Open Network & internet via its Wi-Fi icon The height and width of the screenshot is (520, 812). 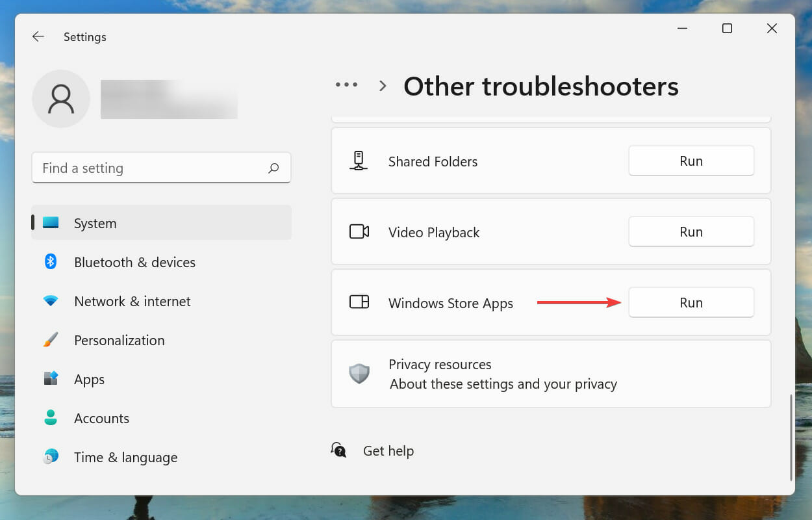pos(51,301)
